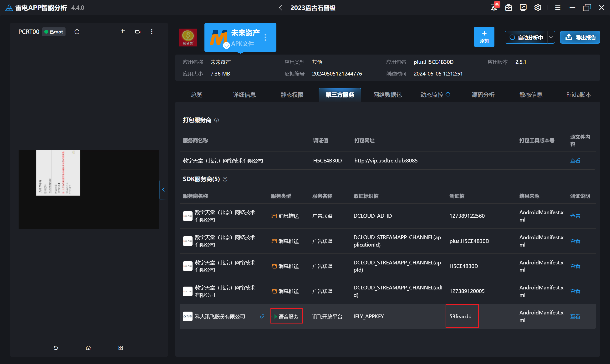Image resolution: width=610 pixels, height=364 pixels.
Task: Open the monitor chart icon in the title bar
Action: coord(523,8)
